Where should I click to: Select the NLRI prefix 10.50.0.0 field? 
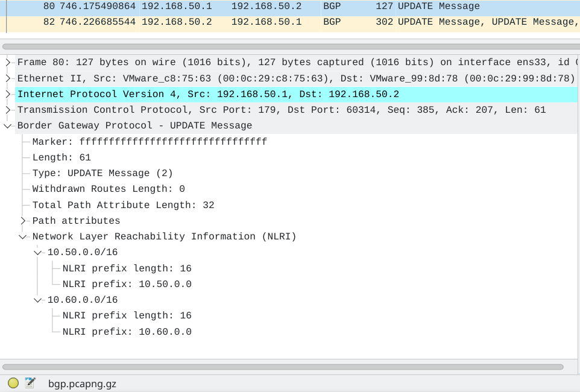pyautogui.click(x=127, y=283)
